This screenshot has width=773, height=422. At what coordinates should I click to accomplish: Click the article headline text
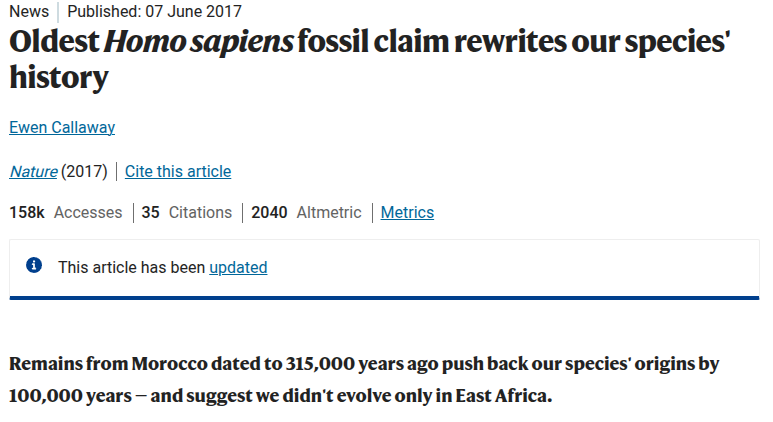370,59
